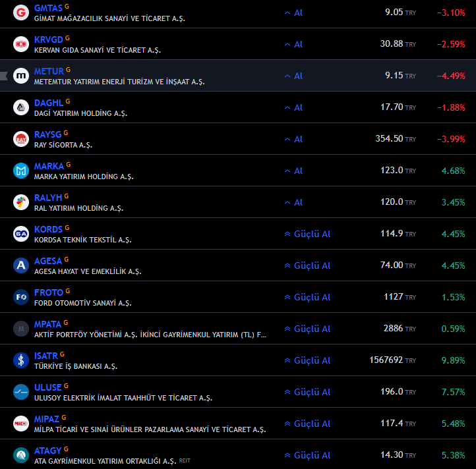Open the KRVGD ticker link
This screenshot has height=469, width=476.
pos(49,40)
